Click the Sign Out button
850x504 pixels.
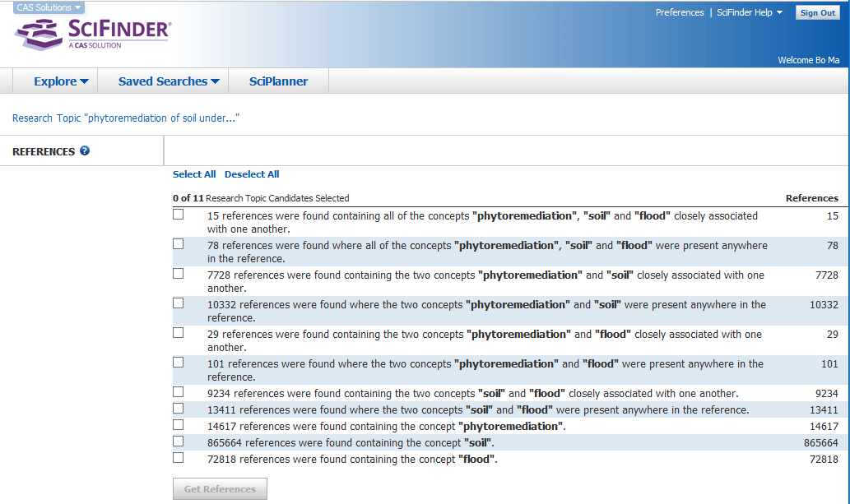(817, 12)
